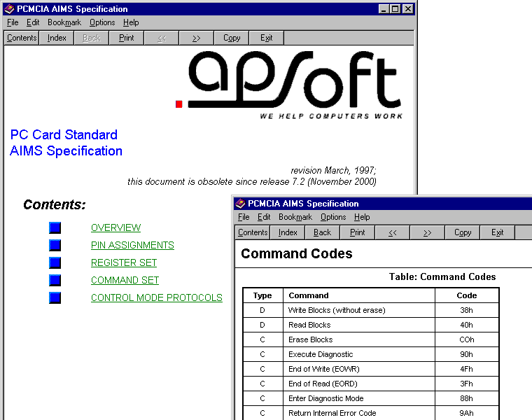The height and width of the screenshot is (420, 532).
Task: Click the 'Code' column header
Action: [x=467, y=295]
